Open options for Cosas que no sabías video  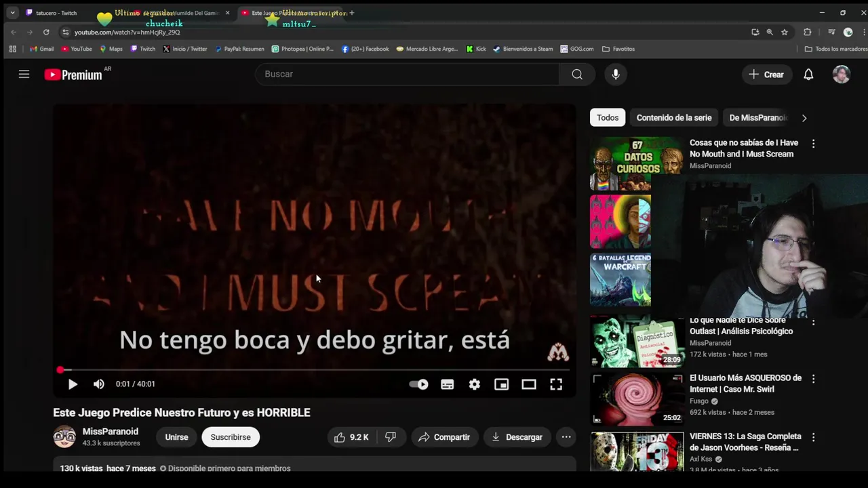point(813,144)
